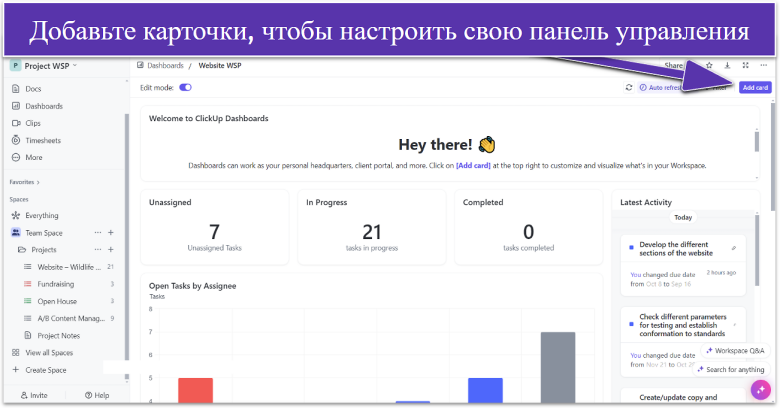Click the Project WSP workspace avatar
This screenshot has height=408, width=780.
pyautogui.click(x=15, y=66)
